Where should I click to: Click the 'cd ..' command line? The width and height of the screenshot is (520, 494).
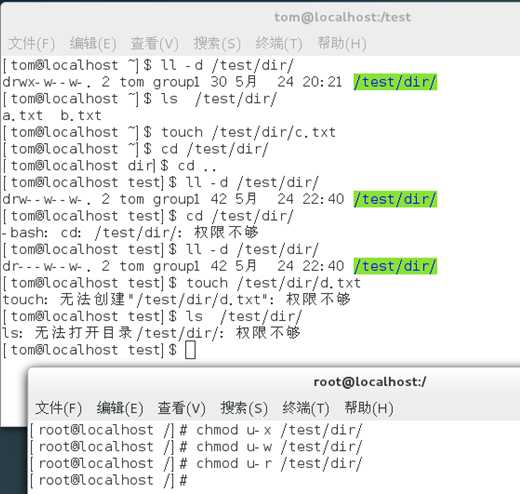point(110,166)
